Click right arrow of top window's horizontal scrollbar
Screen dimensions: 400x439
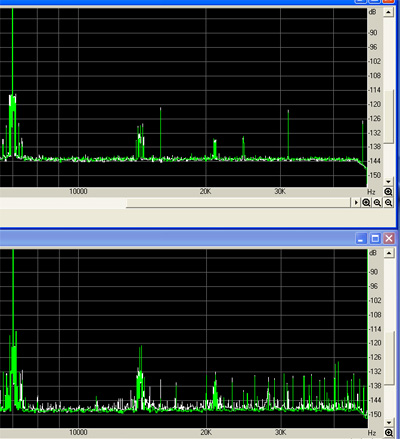[356, 202]
